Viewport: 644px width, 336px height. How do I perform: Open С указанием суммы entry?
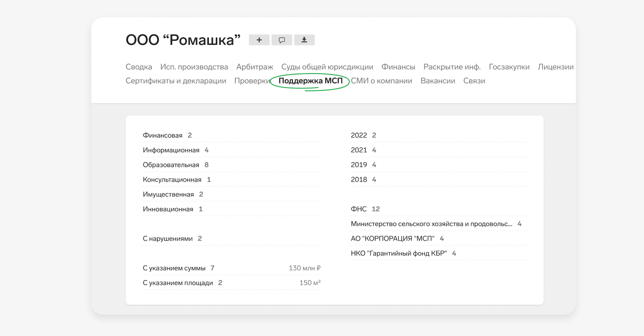point(174,268)
